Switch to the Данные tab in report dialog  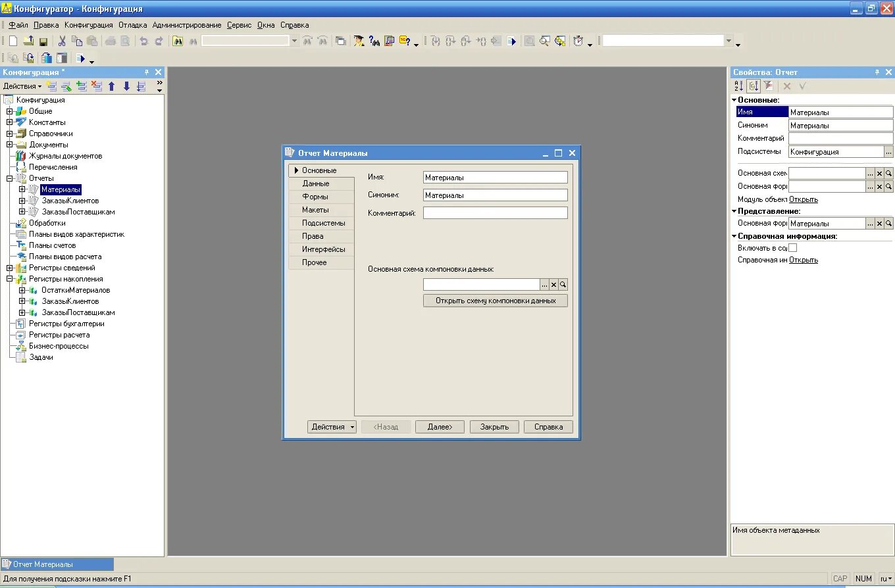coord(322,184)
